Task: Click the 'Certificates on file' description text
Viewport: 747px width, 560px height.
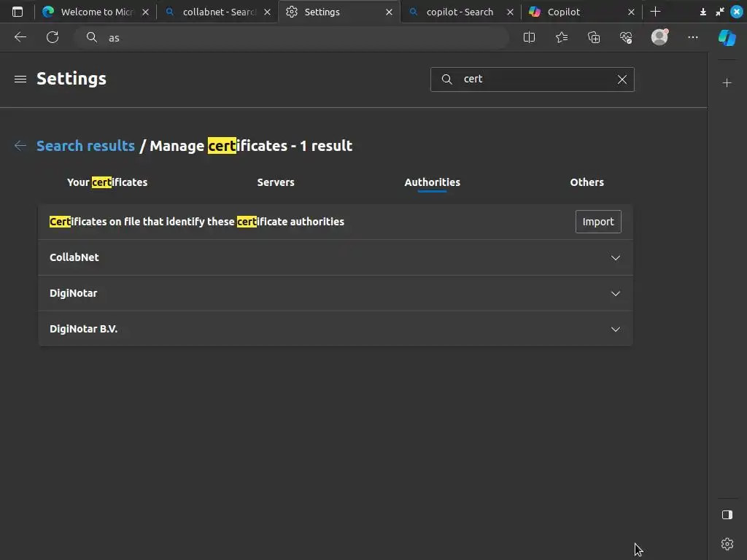Action: [197, 222]
